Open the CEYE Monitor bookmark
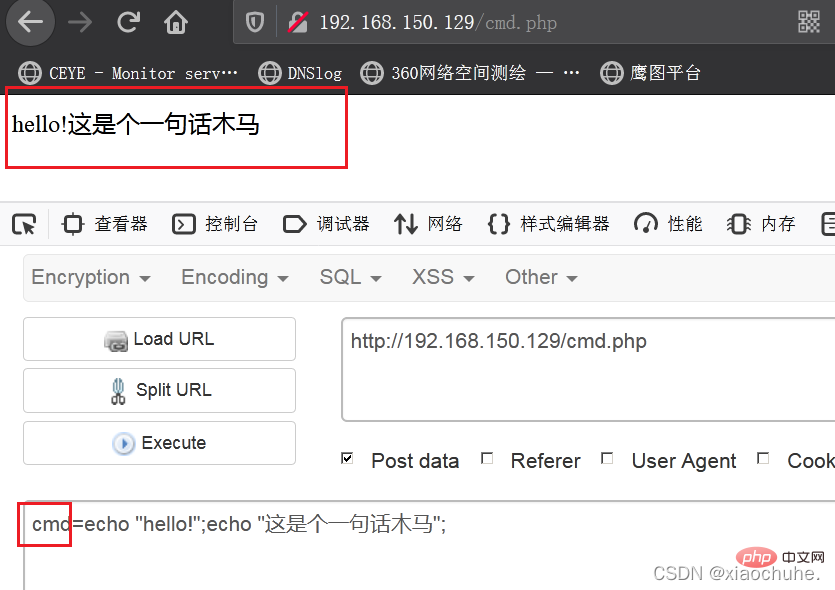Image resolution: width=835 pixels, height=590 pixels. click(128, 73)
